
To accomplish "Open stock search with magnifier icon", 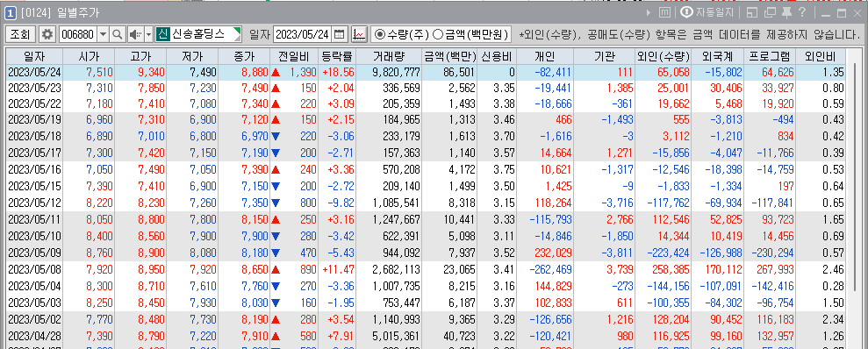I will 118,34.
